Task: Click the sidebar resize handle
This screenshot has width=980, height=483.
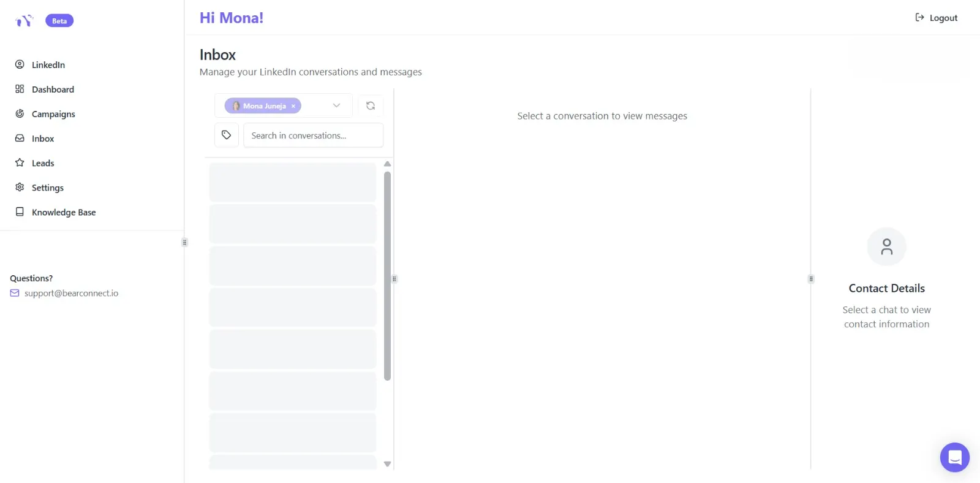Action: coord(184,242)
